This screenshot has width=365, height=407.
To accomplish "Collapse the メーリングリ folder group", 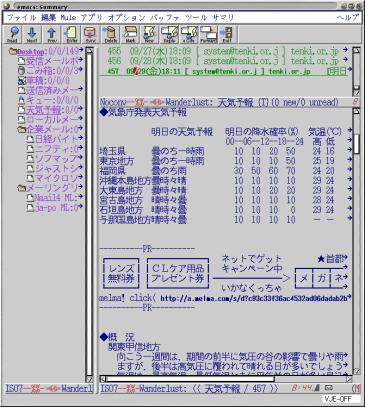I will click(x=22, y=188).
